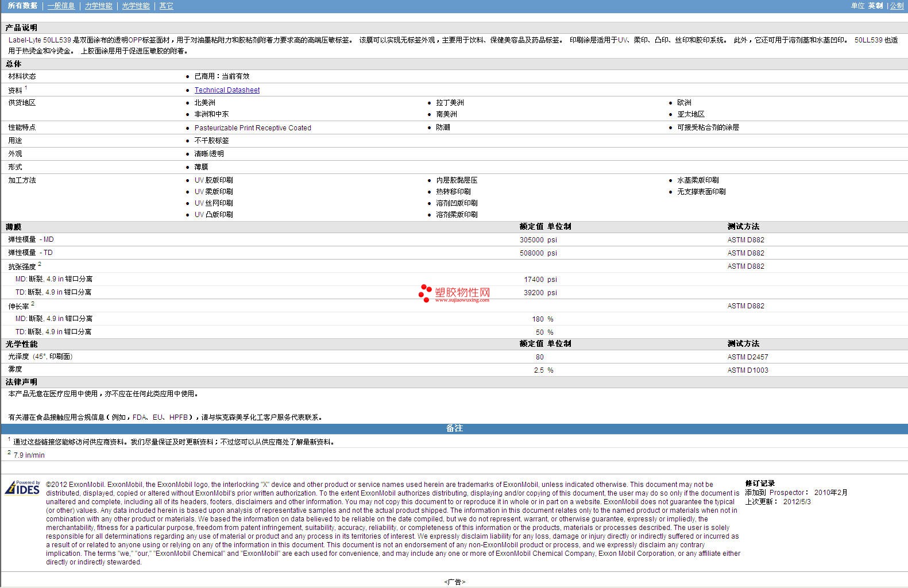Switch units to 公制
The image size is (908, 588).
tap(897, 6)
